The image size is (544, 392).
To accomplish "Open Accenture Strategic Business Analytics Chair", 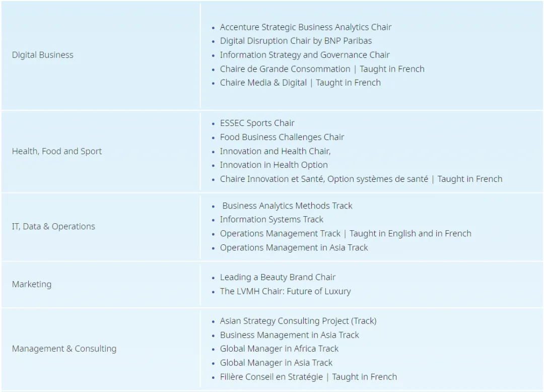I will pyautogui.click(x=305, y=27).
